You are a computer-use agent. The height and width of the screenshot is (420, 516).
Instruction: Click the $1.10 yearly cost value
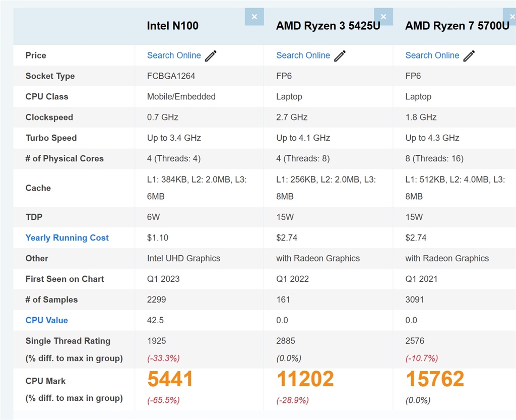point(158,237)
